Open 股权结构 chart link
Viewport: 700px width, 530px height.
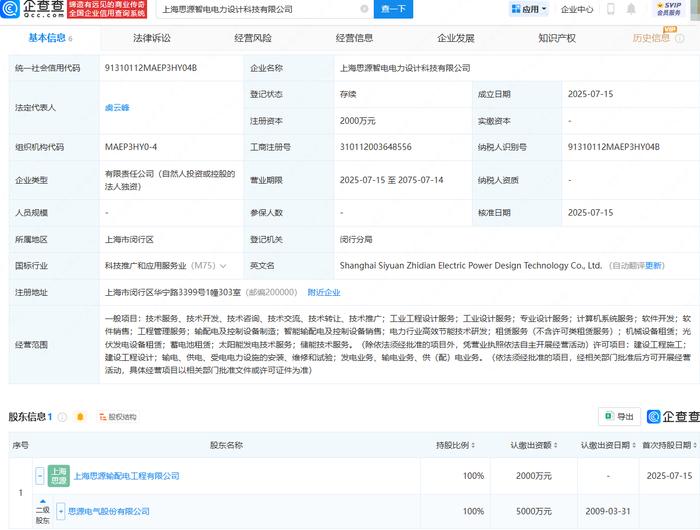118,417
